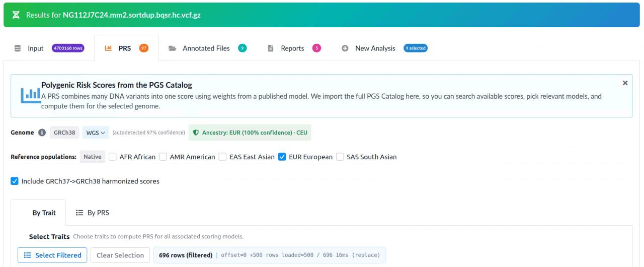Image resolution: width=644 pixels, height=267 pixels.
Task: Click the document icon beside Reports
Action: pos(270,48)
